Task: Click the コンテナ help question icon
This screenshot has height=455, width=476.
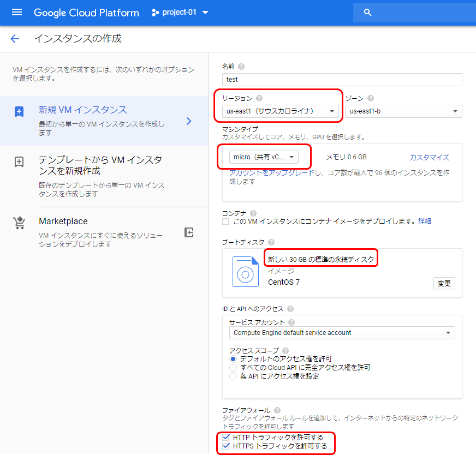Action: 253,213
